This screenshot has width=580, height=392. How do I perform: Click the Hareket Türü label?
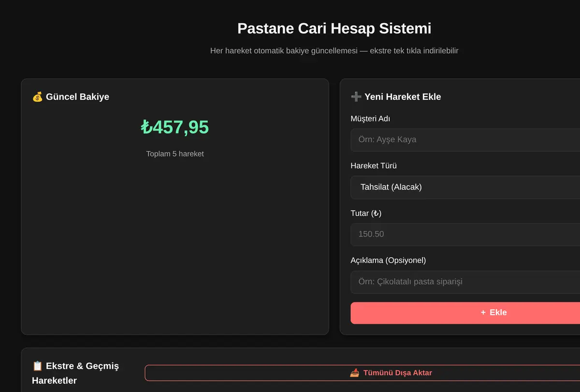[374, 166]
